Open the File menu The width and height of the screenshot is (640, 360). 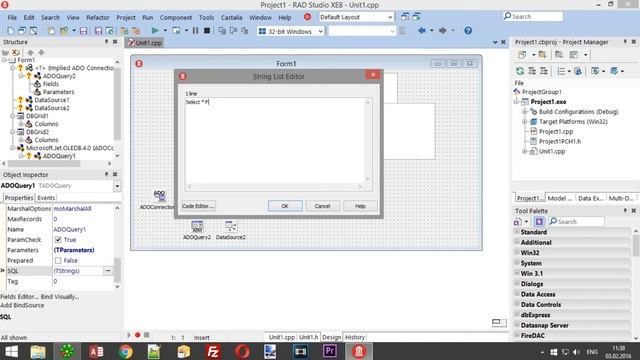point(12,18)
